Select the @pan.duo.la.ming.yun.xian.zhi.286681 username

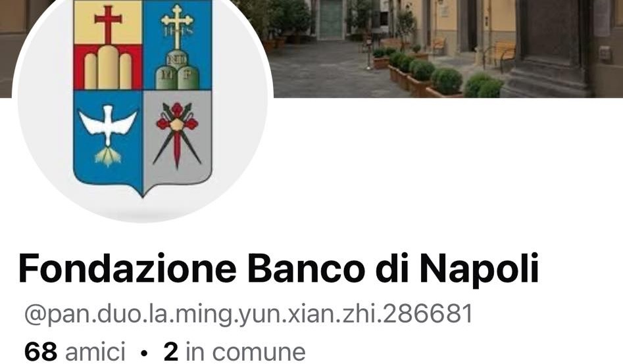249,314
